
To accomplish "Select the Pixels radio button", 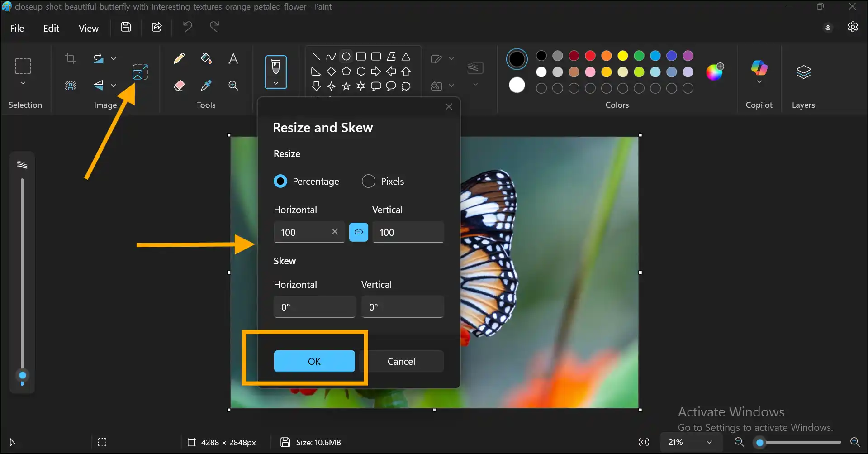I will 369,181.
